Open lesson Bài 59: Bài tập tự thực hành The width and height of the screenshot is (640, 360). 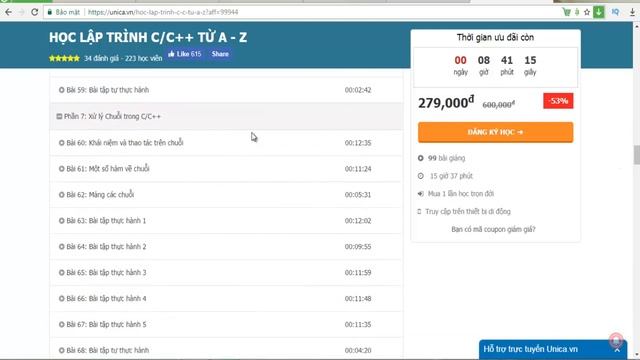pyautogui.click(x=107, y=90)
